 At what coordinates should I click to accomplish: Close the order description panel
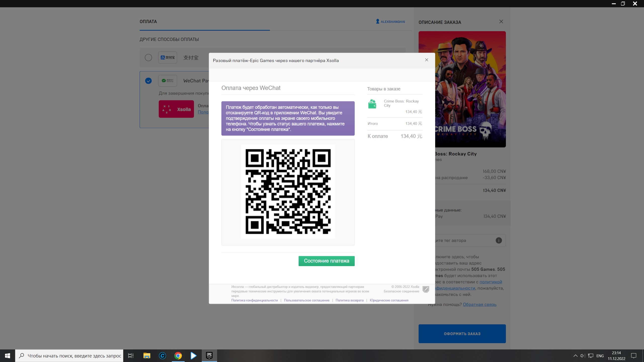pos(501,22)
